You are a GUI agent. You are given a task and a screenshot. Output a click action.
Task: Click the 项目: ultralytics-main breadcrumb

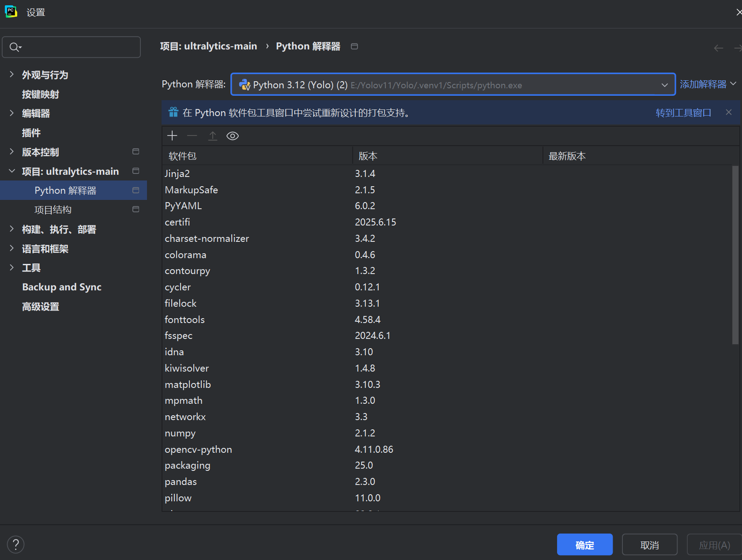pyautogui.click(x=208, y=46)
